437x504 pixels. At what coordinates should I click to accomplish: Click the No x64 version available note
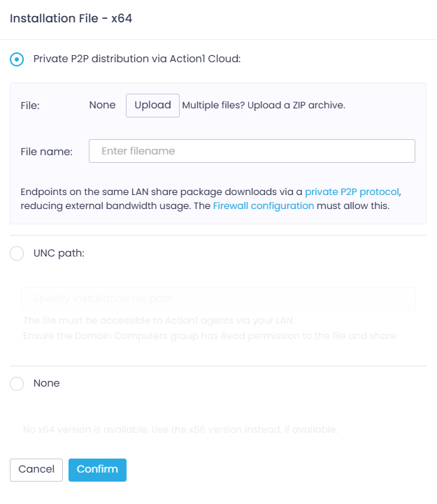coord(180,429)
